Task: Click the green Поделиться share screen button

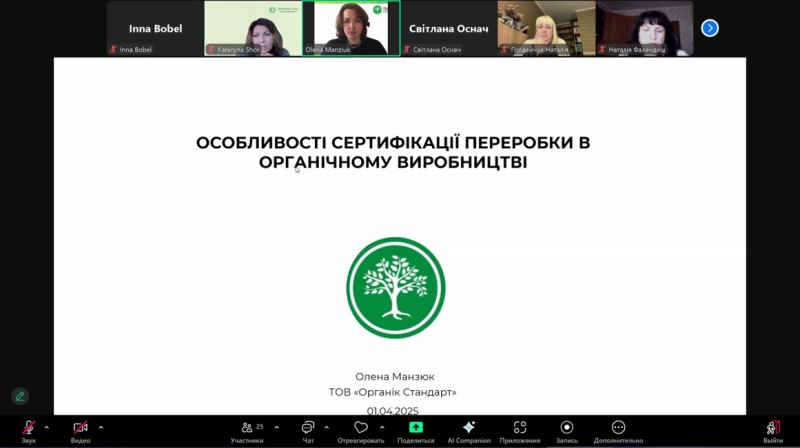Action: pyautogui.click(x=415, y=428)
